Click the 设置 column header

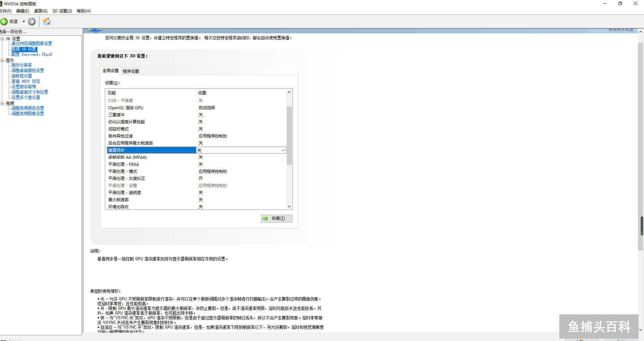click(241, 93)
